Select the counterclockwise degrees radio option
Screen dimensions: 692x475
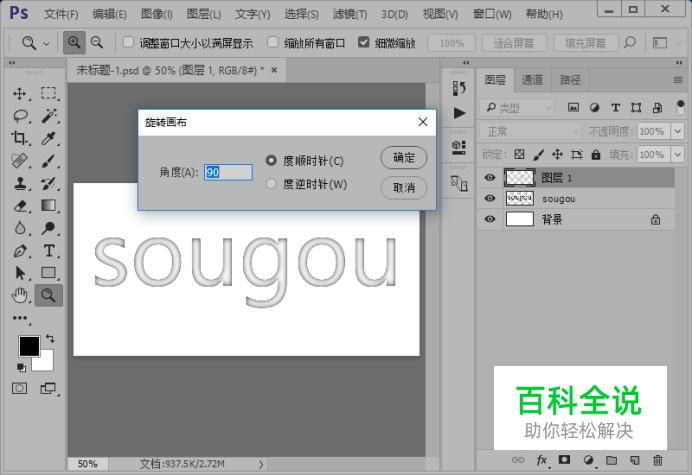tap(271, 183)
